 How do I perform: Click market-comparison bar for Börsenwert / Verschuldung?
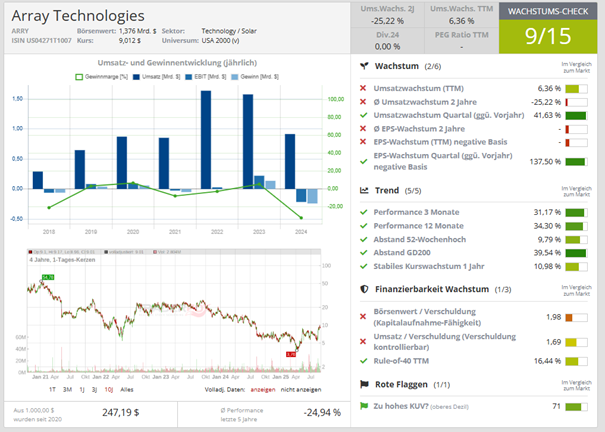tap(576, 317)
